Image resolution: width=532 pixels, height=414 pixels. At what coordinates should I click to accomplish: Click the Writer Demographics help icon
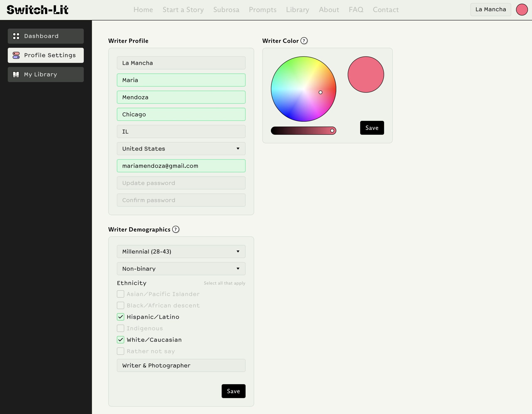(x=176, y=229)
